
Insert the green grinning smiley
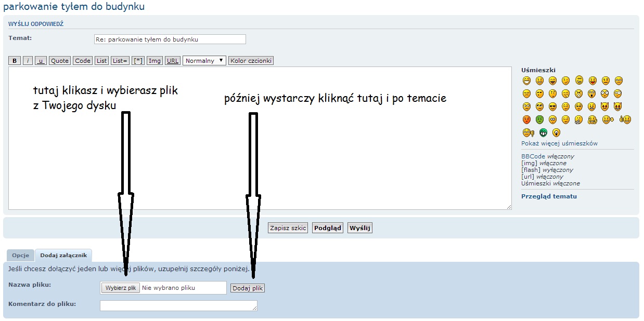click(x=543, y=132)
